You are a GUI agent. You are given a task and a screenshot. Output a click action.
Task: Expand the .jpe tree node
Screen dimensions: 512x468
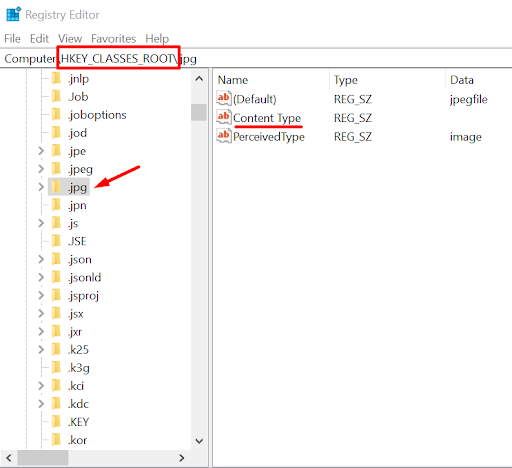pyautogui.click(x=41, y=151)
